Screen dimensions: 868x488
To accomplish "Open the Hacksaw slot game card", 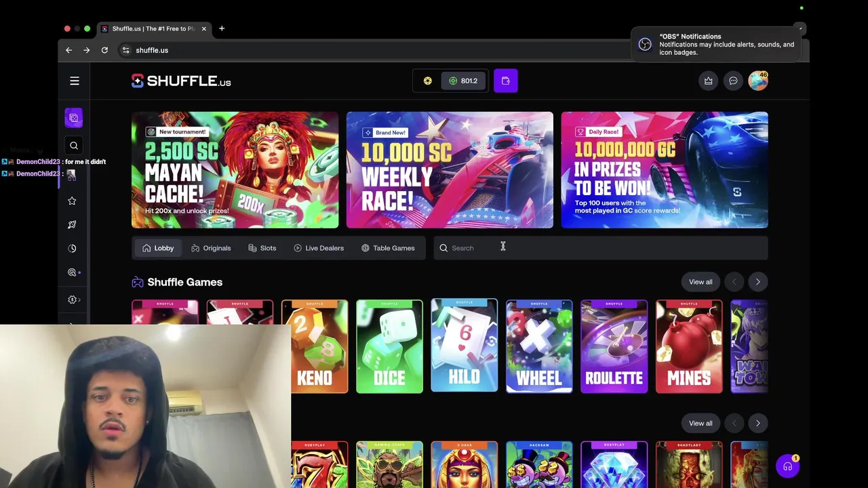I will [x=539, y=465].
